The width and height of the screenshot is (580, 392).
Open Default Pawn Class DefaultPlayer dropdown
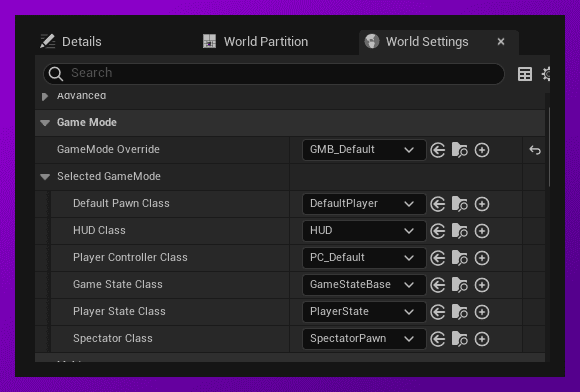pos(364,204)
